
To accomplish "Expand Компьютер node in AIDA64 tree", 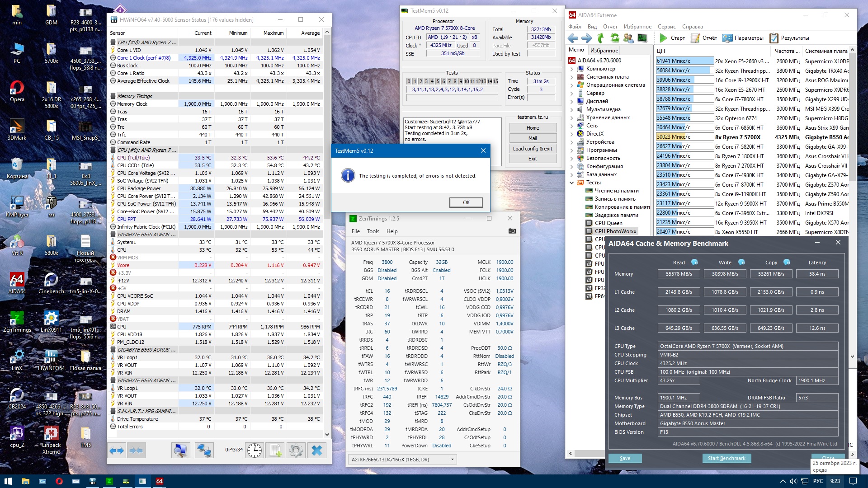I will coord(571,69).
